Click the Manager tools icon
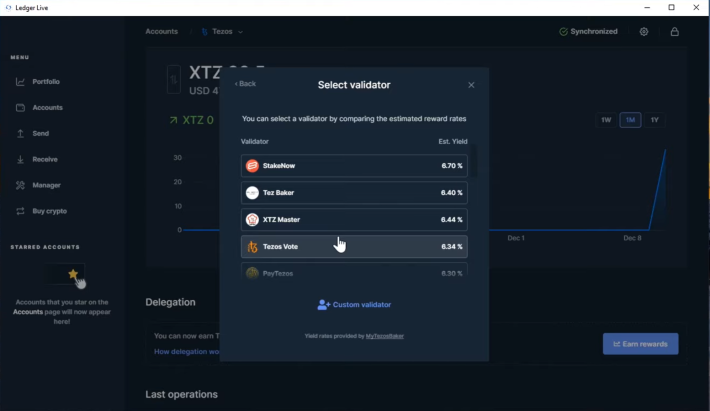The height and width of the screenshot is (411, 710). [20, 185]
